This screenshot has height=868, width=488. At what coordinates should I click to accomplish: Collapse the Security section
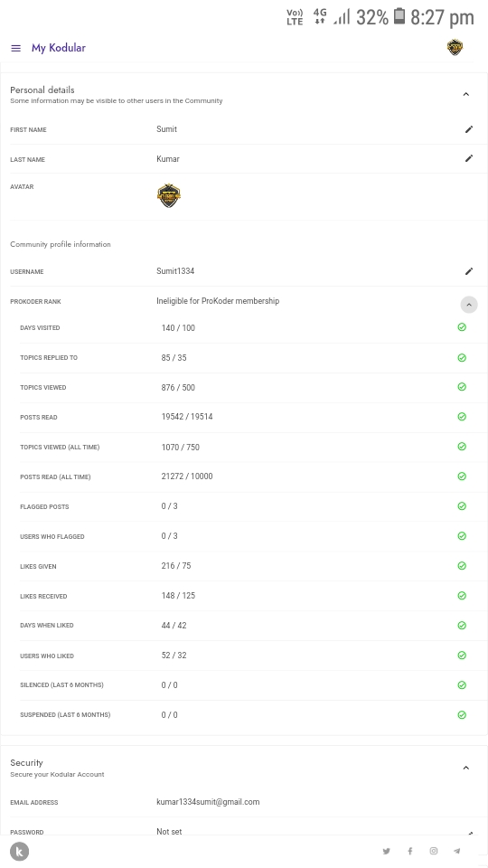(466, 768)
